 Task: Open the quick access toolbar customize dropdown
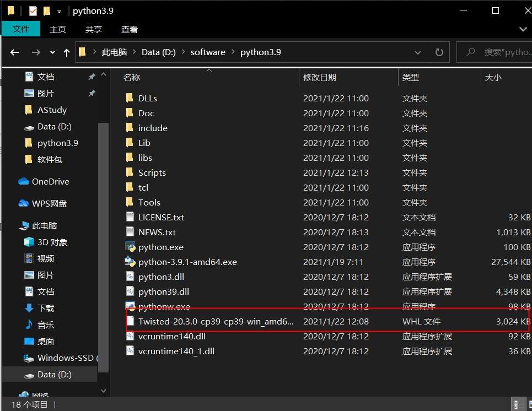tap(59, 12)
